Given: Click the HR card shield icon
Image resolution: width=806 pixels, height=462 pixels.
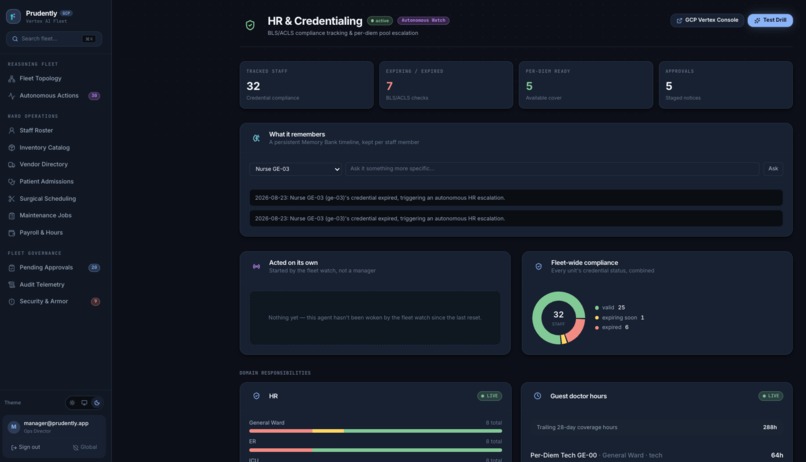Looking at the screenshot, I should (256, 396).
